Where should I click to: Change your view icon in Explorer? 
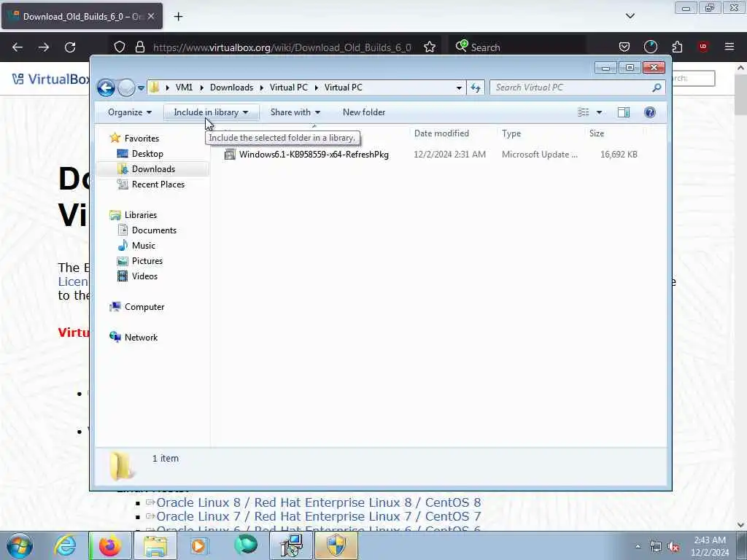[583, 112]
